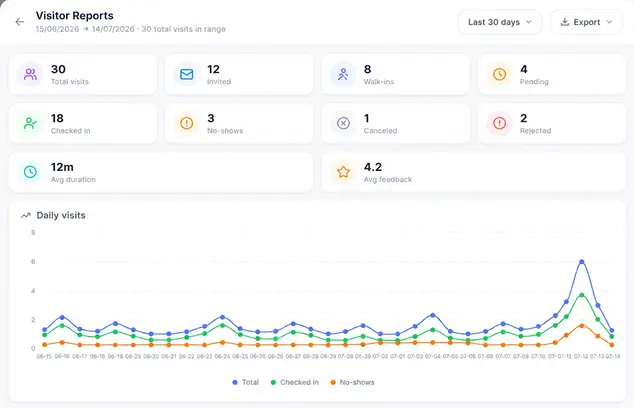Click the blue Invited envelope icon
This screenshot has width=634, height=408.
point(186,74)
